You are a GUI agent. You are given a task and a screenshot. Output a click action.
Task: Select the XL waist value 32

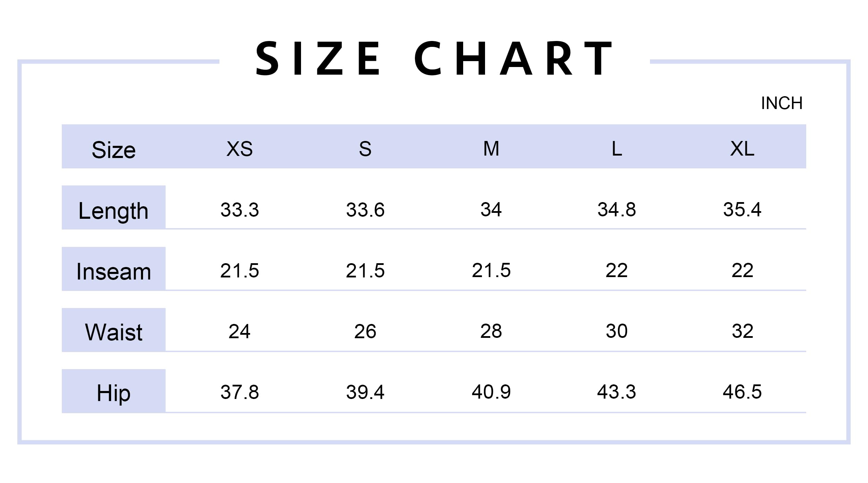(x=742, y=331)
